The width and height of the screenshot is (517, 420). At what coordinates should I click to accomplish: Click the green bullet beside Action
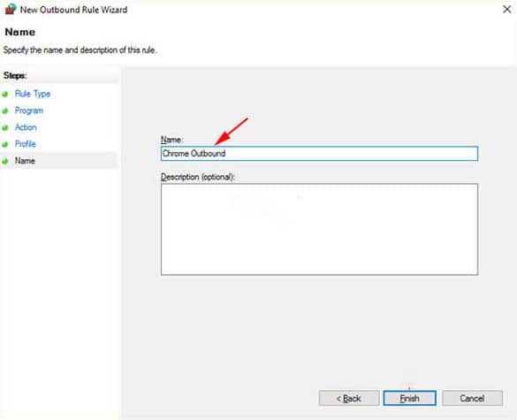(5, 127)
